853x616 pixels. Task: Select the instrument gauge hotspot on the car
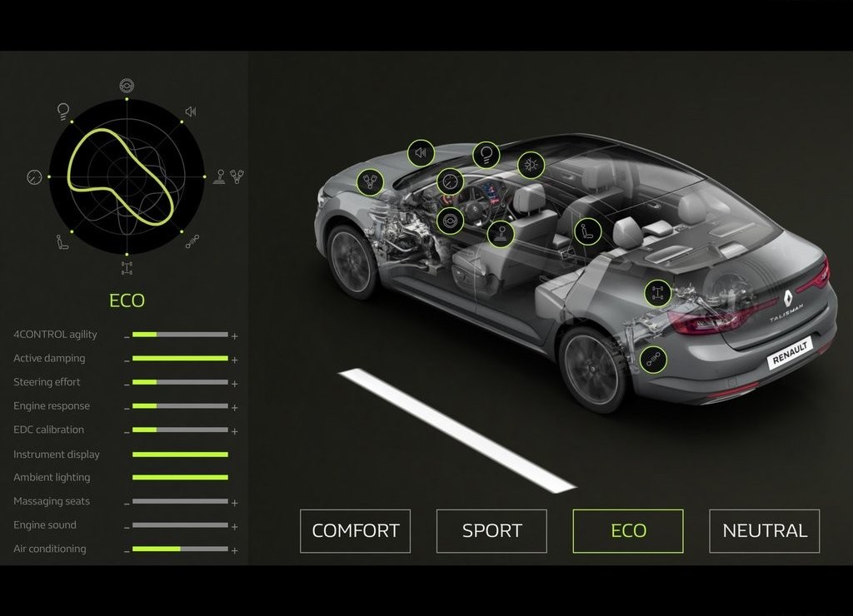point(450,182)
